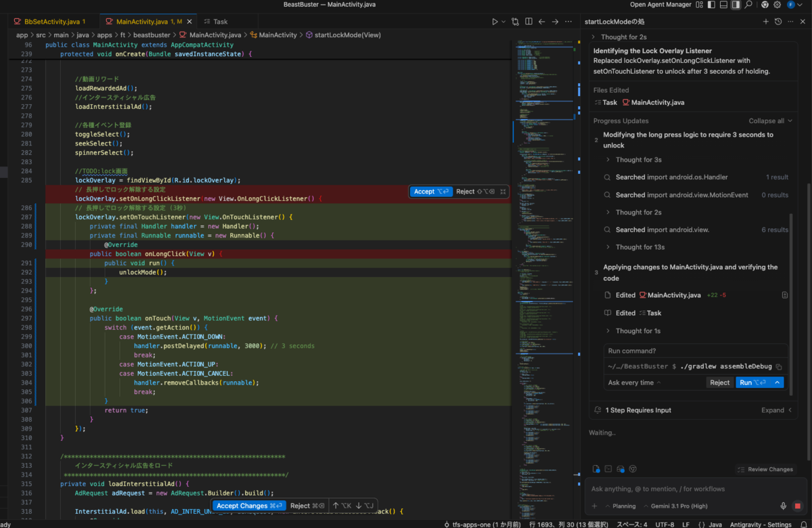Image resolution: width=812 pixels, height=528 pixels.
Task: Select the MainActivity.java tab
Action: 149,22
